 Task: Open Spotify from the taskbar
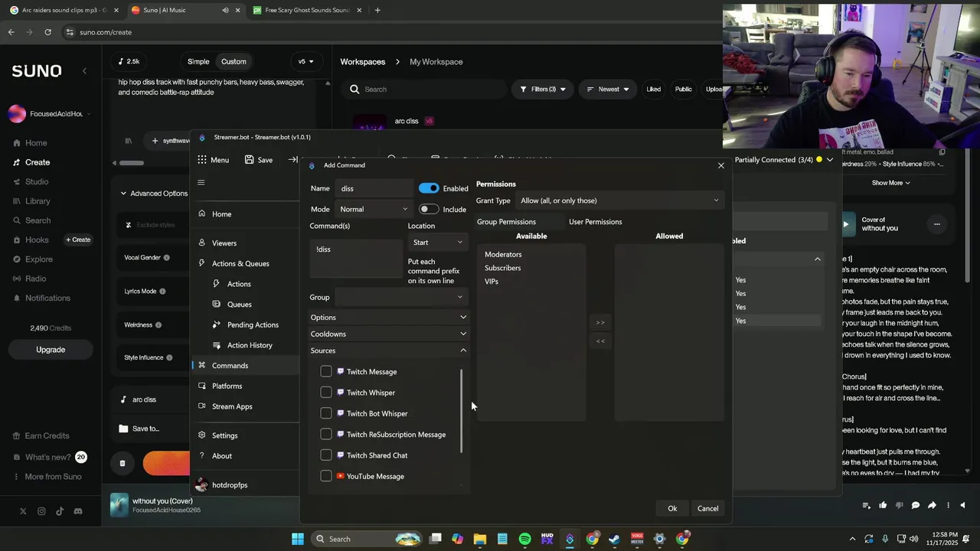tap(524, 539)
